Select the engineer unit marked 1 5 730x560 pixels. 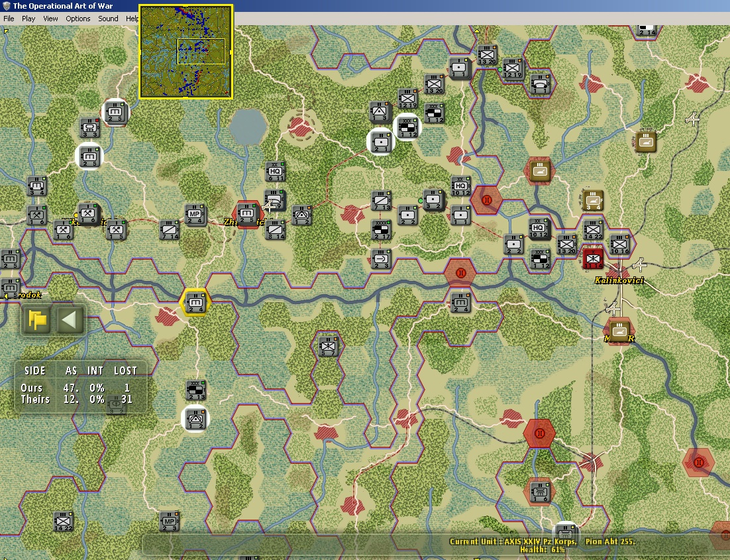point(116,230)
